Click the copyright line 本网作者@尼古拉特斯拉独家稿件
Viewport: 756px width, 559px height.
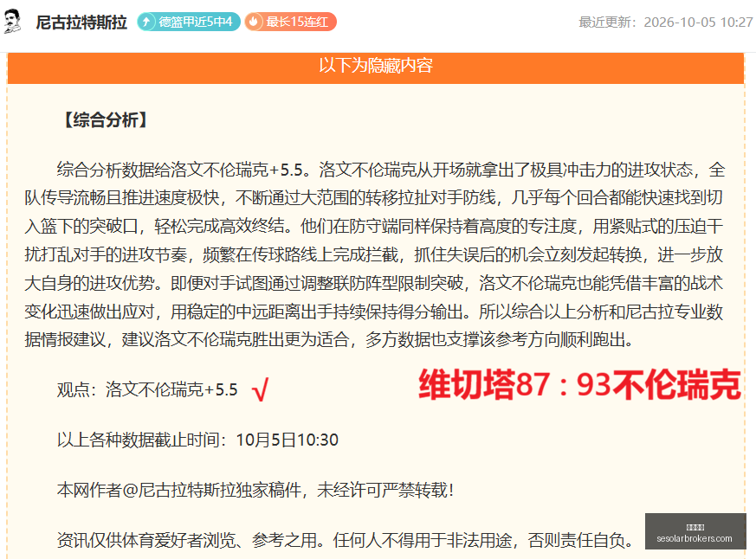(255, 490)
